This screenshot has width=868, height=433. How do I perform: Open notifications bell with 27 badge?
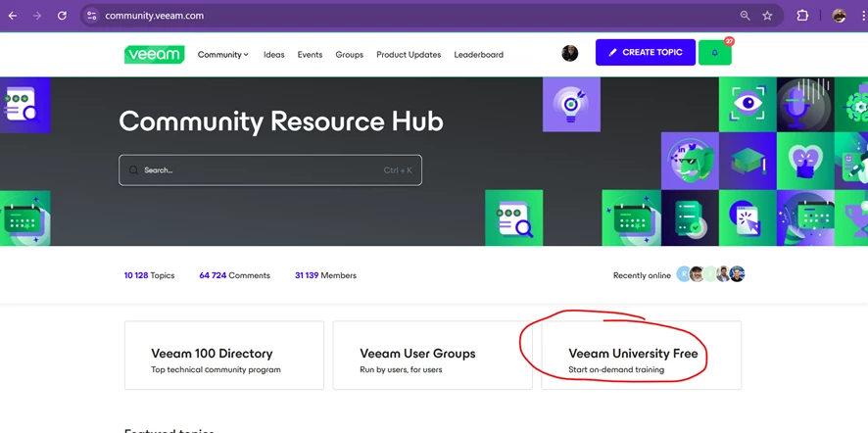coord(714,53)
